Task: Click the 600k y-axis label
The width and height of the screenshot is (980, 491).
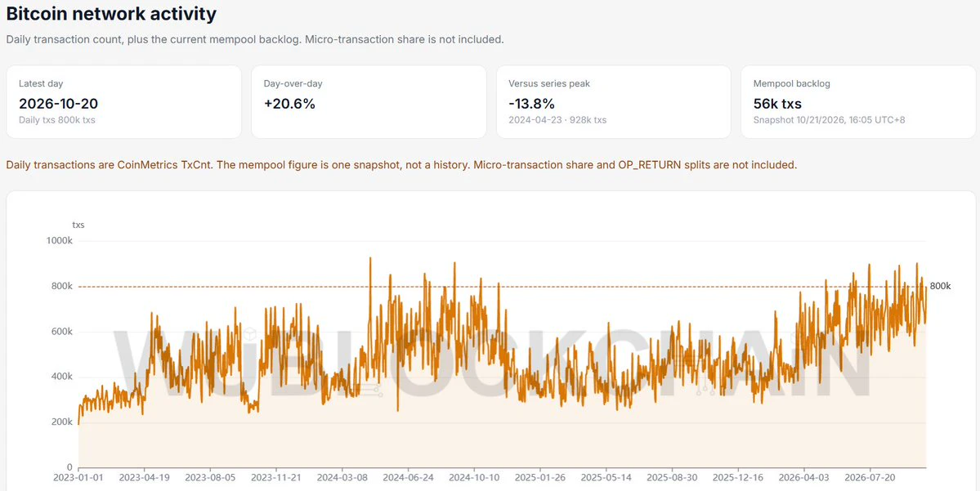Action: tap(62, 332)
